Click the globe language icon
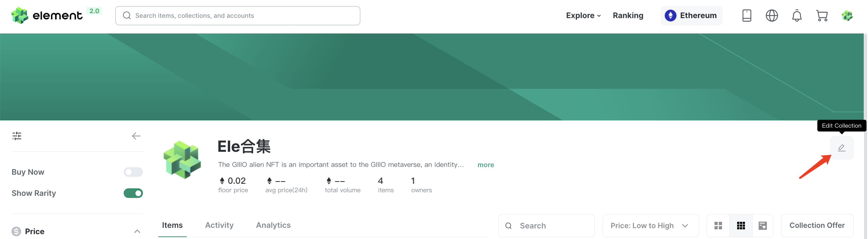 [771, 15]
